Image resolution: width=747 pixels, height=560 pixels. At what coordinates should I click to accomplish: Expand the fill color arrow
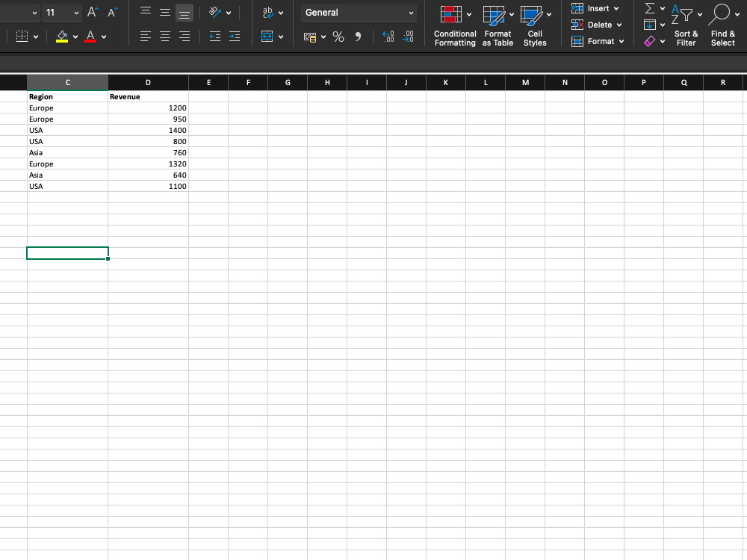(75, 37)
